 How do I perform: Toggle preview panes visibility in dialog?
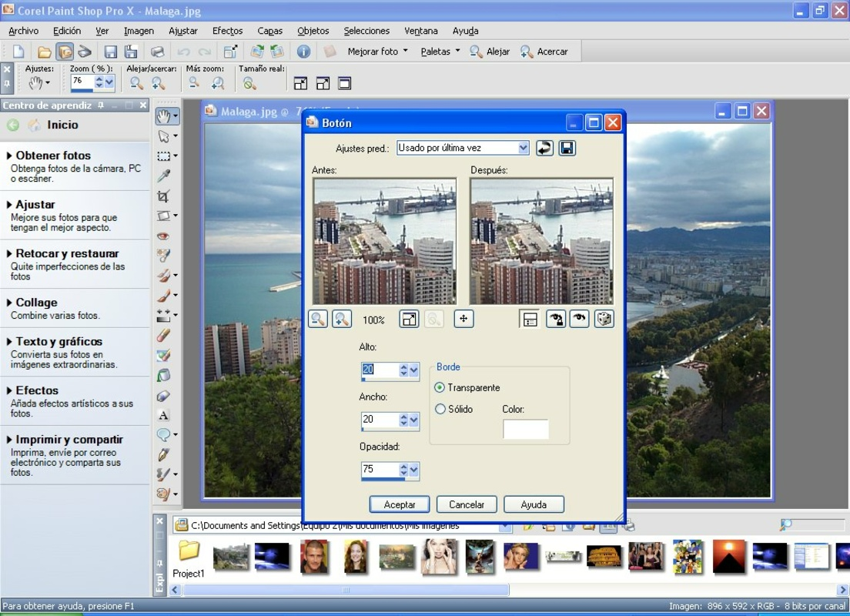pyautogui.click(x=529, y=318)
